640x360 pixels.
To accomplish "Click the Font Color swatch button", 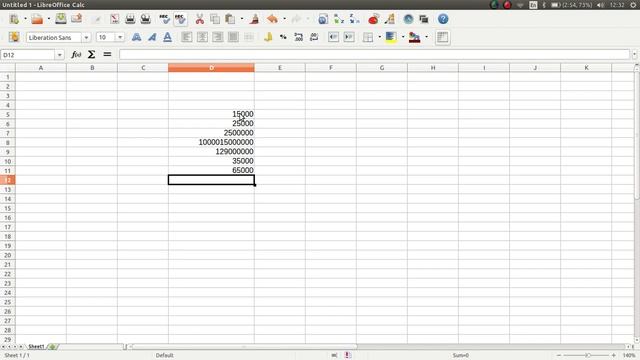I will 414,37.
